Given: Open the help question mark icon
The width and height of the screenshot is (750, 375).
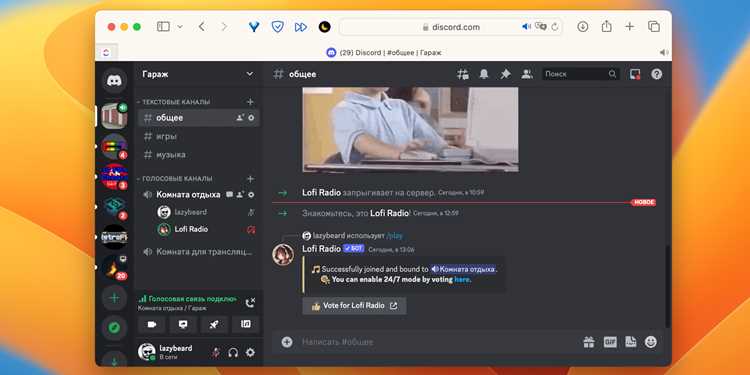Looking at the screenshot, I should [x=657, y=74].
